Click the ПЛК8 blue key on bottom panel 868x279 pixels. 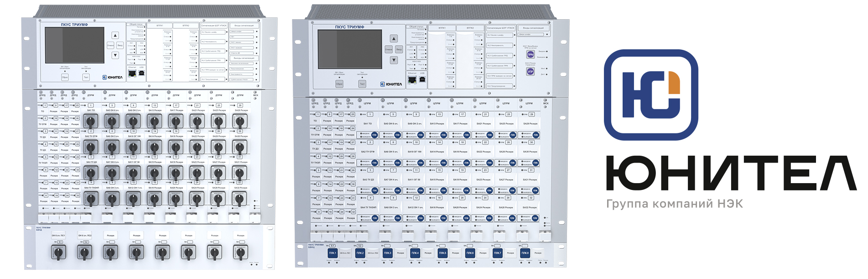pos(525,253)
